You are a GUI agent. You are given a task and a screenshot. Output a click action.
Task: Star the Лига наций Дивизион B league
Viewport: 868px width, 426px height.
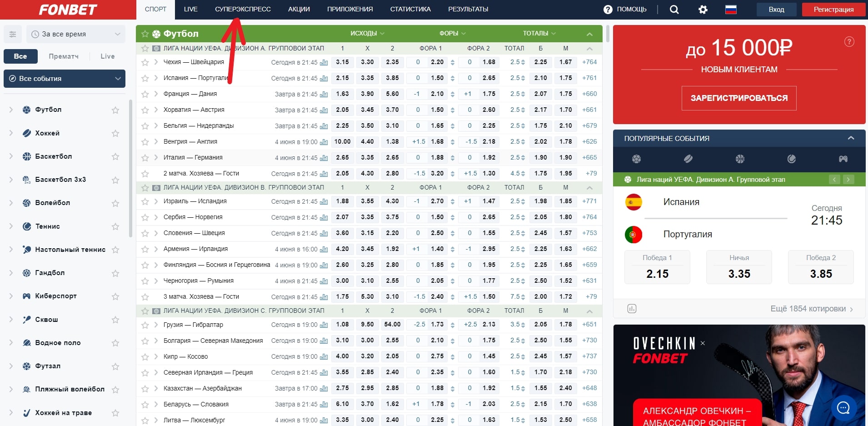(145, 188)
